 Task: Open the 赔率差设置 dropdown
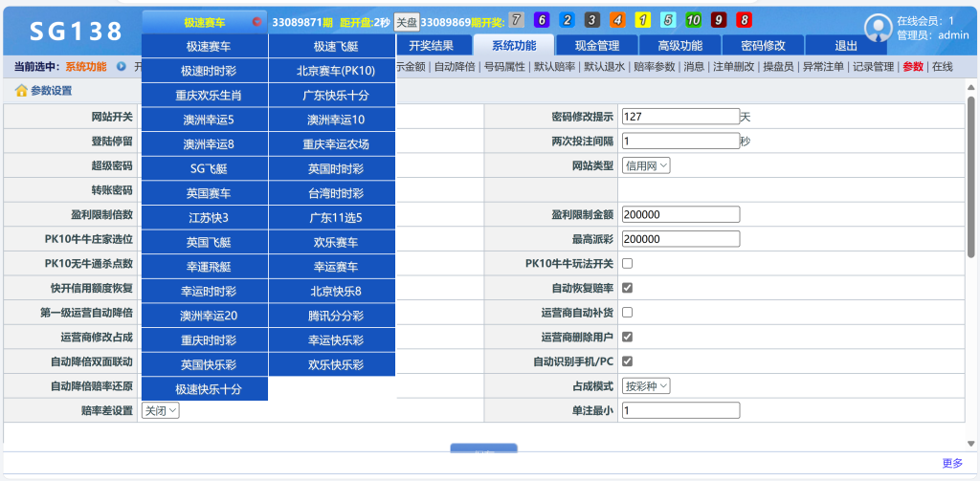(160, 410)
